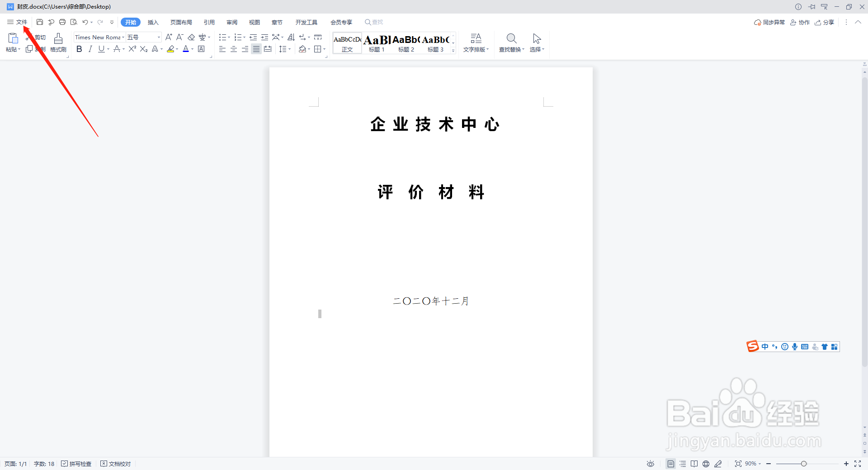Open the zoom percentage 90% dropdown

coord(753,464)
